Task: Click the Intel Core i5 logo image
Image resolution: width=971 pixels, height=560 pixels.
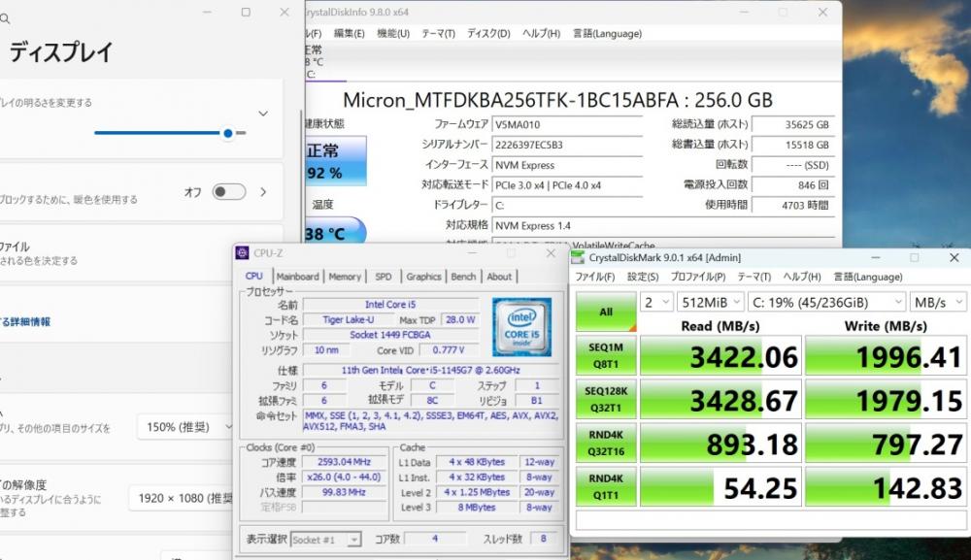Action: click(x=522, y=327)
